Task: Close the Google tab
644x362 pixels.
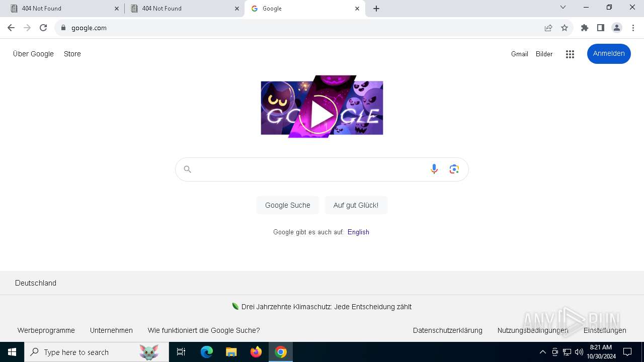Action: tap(357, 9)
